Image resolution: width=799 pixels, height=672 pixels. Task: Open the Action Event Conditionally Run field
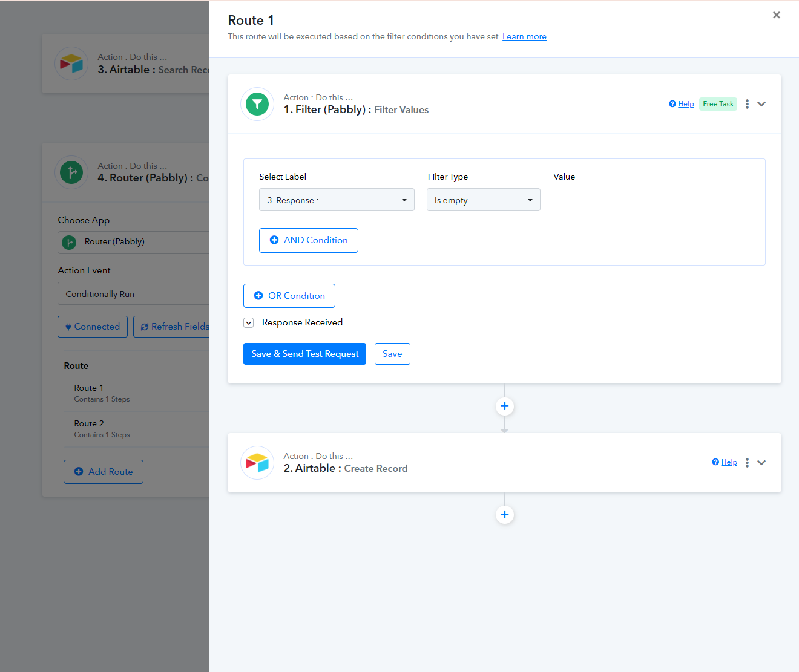133,294
